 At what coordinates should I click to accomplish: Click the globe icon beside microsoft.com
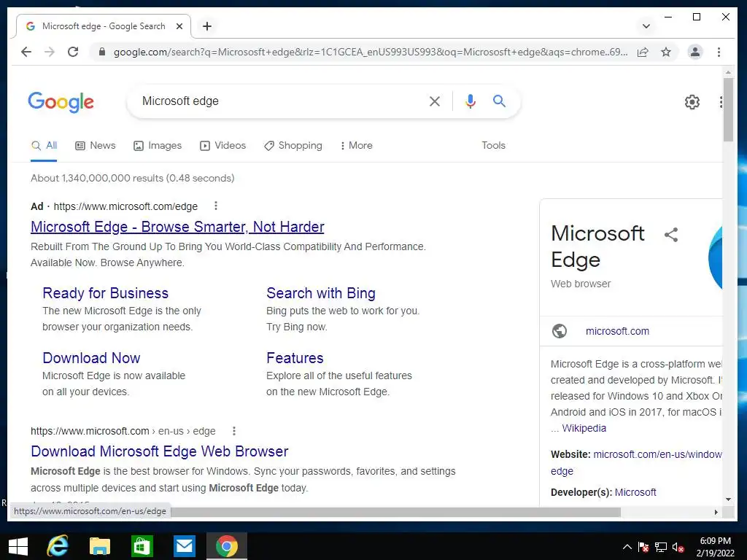point(560,330)
